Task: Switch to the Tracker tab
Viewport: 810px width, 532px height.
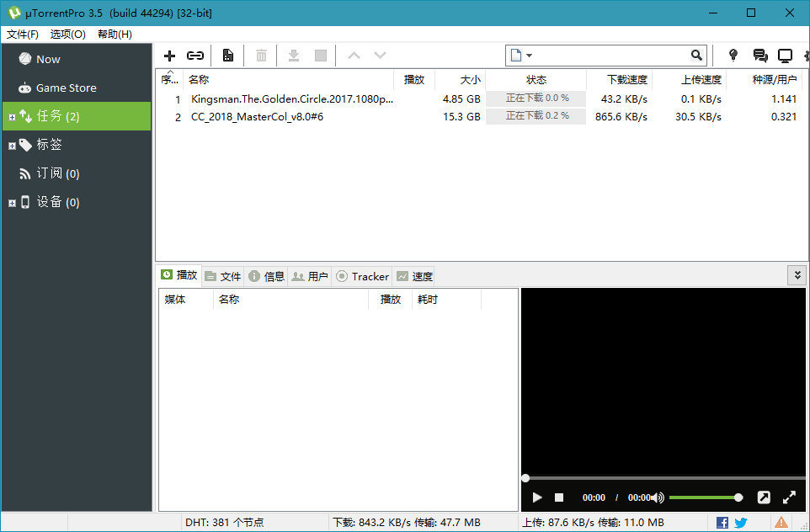Action: coord(362,276)
